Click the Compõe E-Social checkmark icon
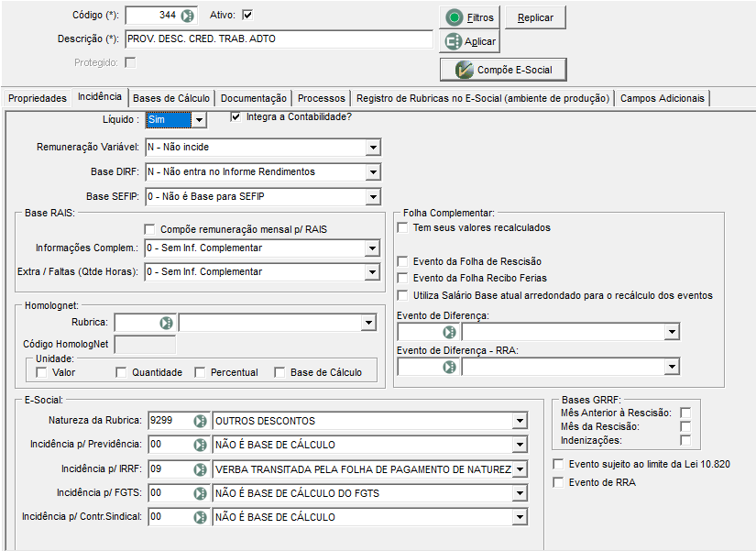756x551 pixels. point(464,70)
